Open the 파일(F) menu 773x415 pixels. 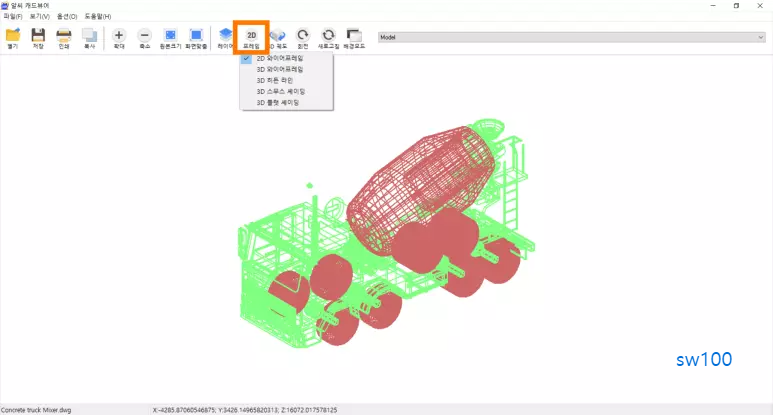tap(13, 16)
